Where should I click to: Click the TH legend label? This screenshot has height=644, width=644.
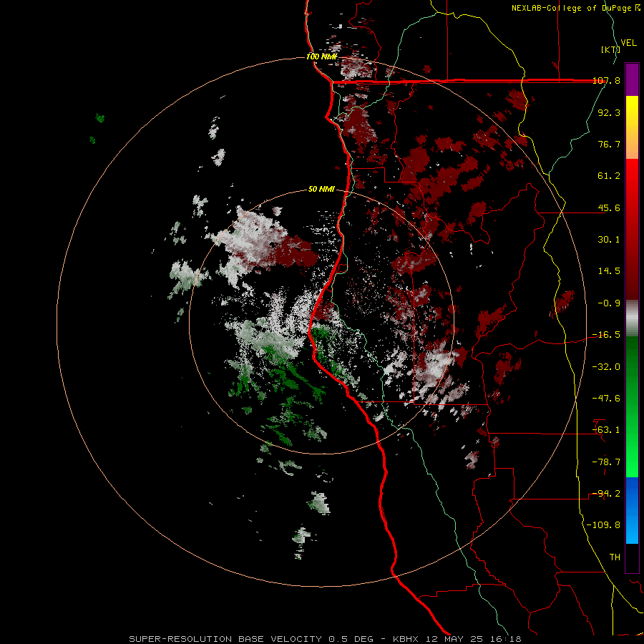click(615, 557)
